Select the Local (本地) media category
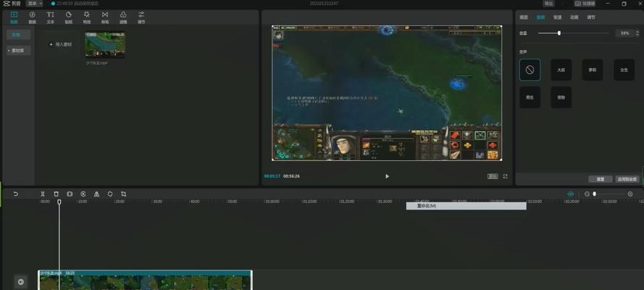644x290 pixels. coord(19,35)
